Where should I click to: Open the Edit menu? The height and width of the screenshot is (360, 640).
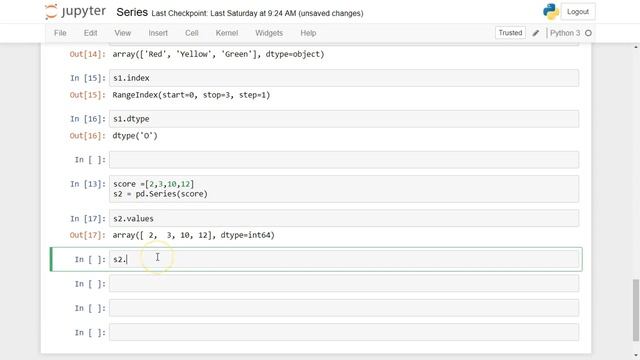tap(90, 33)
